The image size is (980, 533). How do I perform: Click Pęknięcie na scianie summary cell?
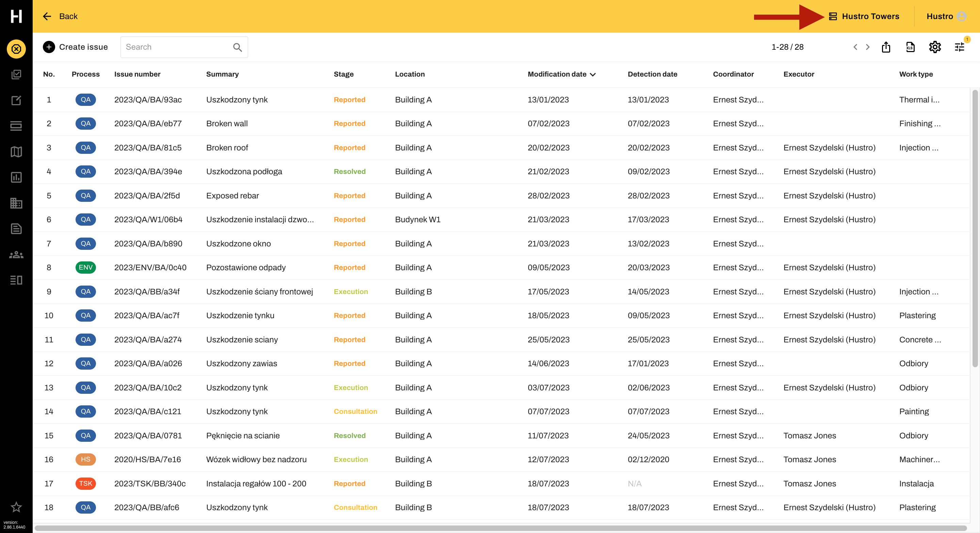[242, 436]
